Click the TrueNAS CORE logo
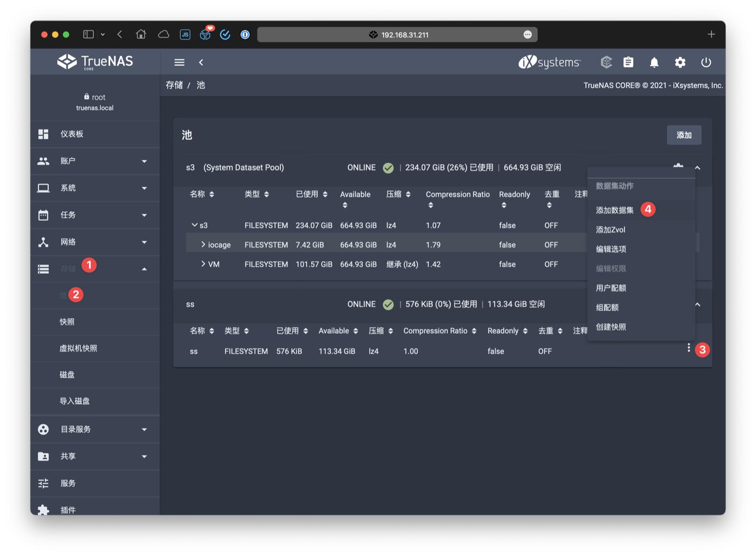 coord(94,61)
